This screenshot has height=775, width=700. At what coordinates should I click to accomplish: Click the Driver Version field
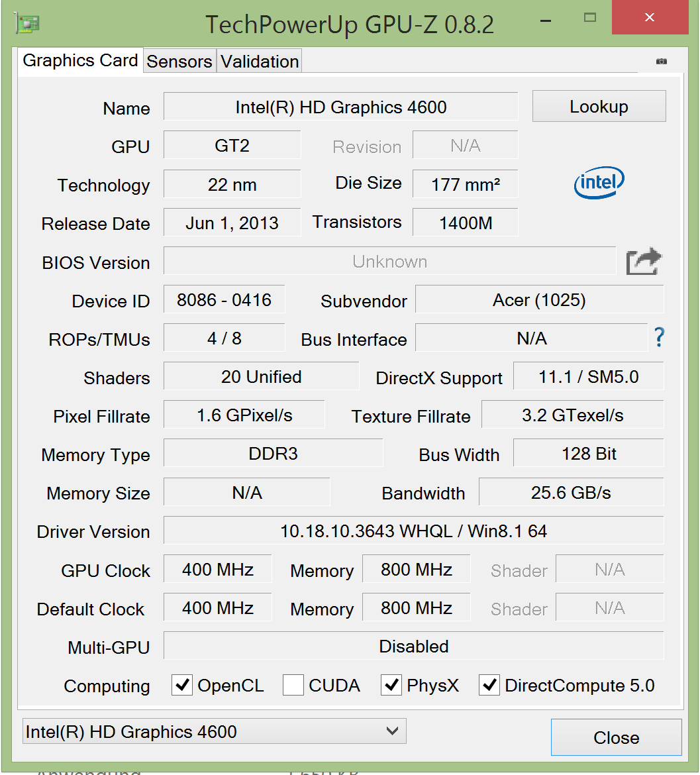click(413, 531)
